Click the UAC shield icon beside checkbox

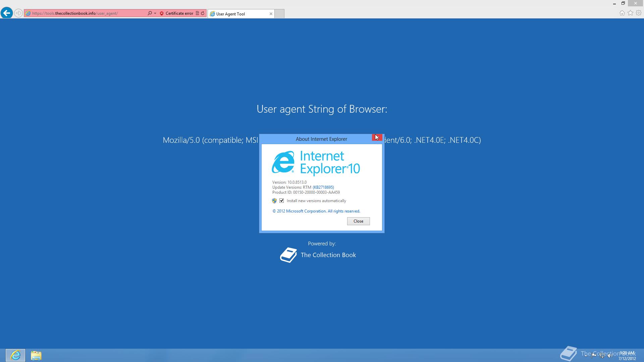pos(274,201)
